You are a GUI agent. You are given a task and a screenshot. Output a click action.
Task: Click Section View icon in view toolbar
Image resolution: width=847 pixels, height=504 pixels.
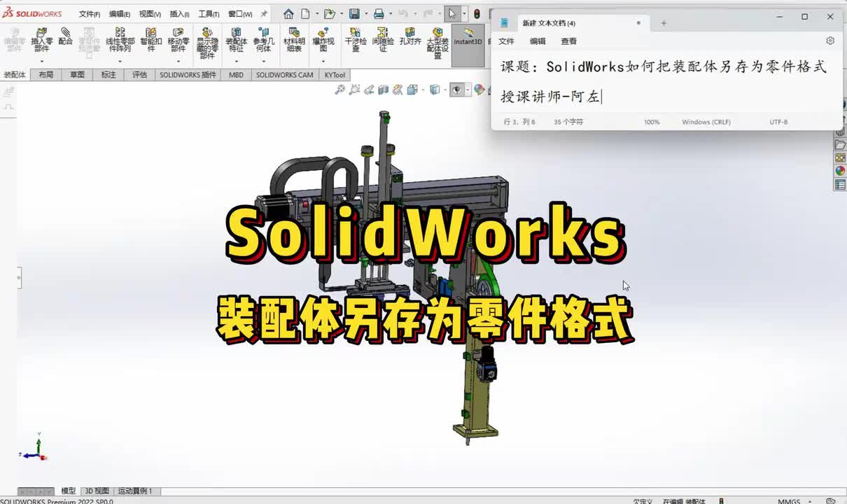click(x=383, y=90)
